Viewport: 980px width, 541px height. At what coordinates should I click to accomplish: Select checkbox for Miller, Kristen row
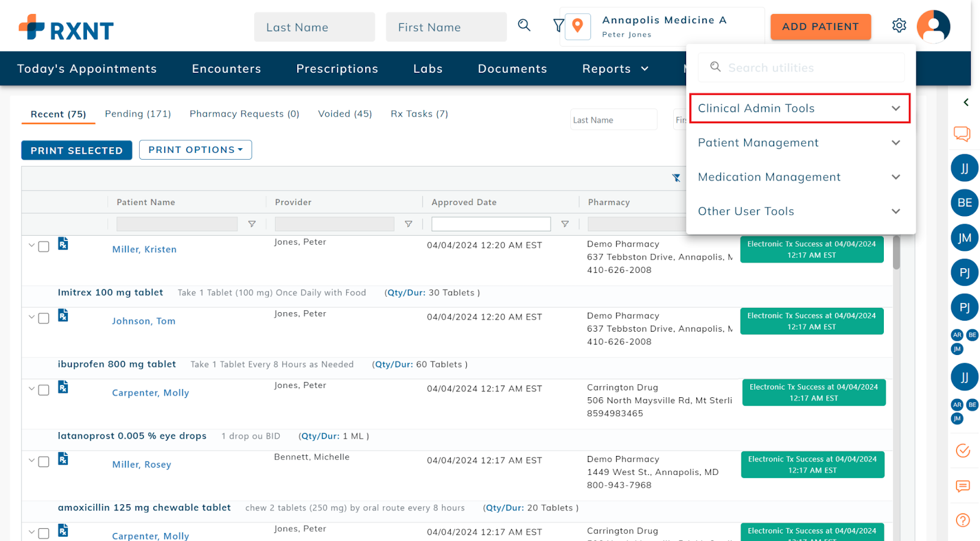tap(44, 247)
